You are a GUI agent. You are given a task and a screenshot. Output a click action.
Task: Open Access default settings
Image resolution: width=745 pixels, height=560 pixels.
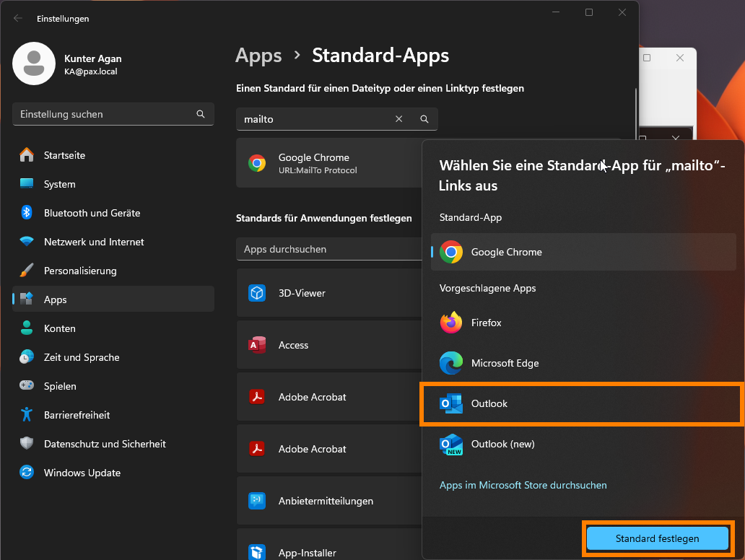[328, 345]
